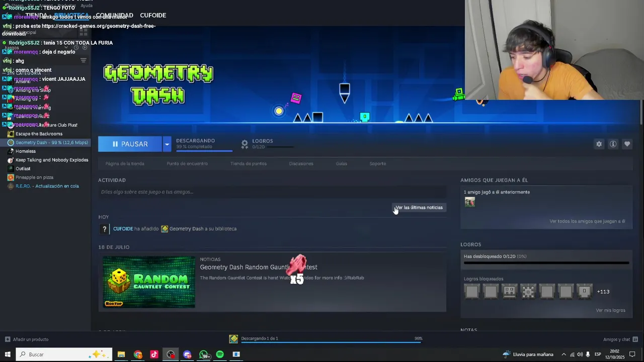Click ESP language indicator in tray
This screenshot has height=362, width=644.
click(598, 354)
